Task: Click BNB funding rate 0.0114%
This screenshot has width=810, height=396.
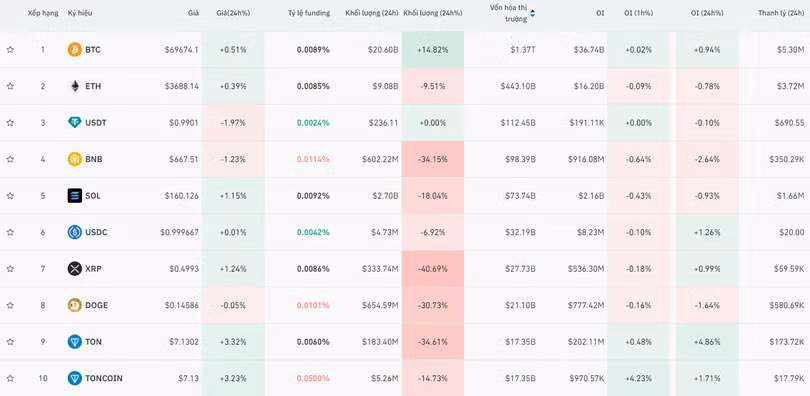Action: (x=313, y=159)
